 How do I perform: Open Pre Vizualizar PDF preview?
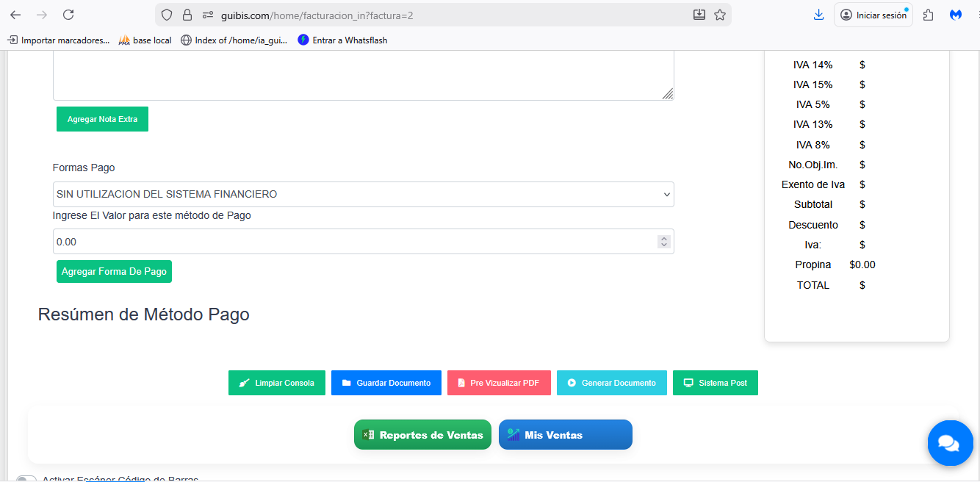[498, 383]
